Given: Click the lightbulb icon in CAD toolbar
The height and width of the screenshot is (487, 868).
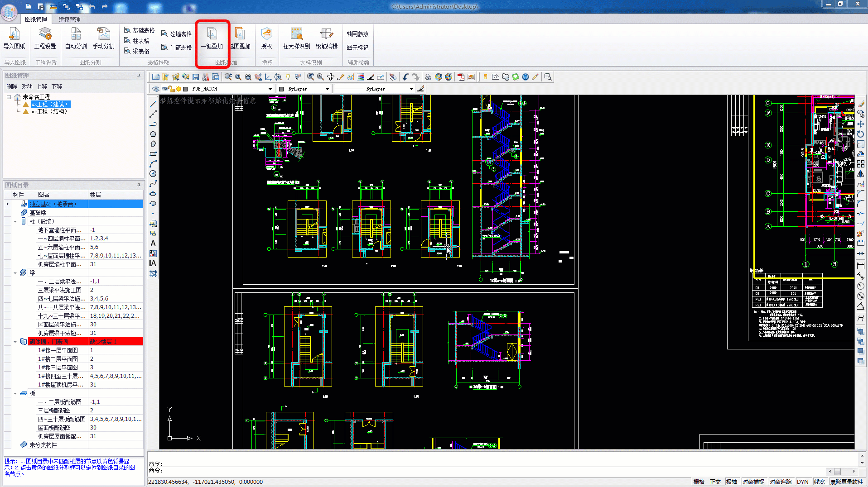Looking at the screenshot, I should [x=288, y=77].
